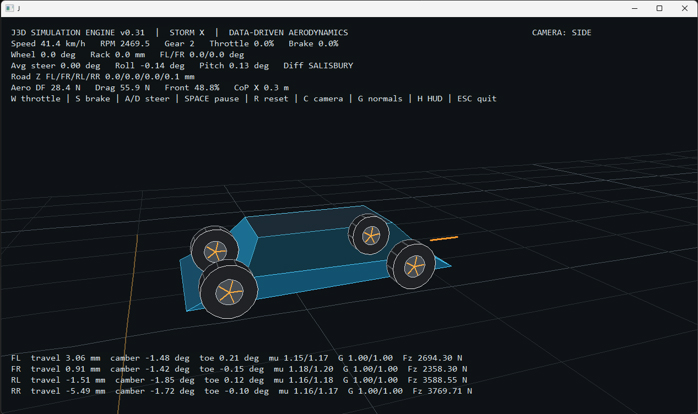Click the 'CoP X 0.3 m' value

(x=261, y=88)
